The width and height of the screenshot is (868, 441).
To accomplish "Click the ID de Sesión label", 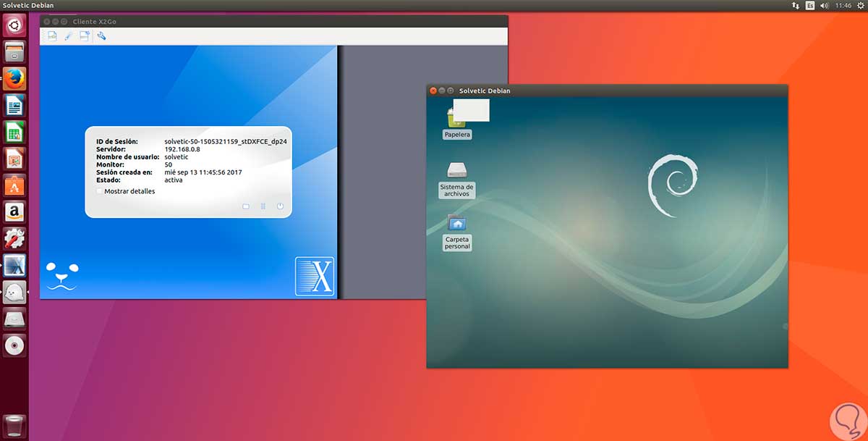I will 116,141.
